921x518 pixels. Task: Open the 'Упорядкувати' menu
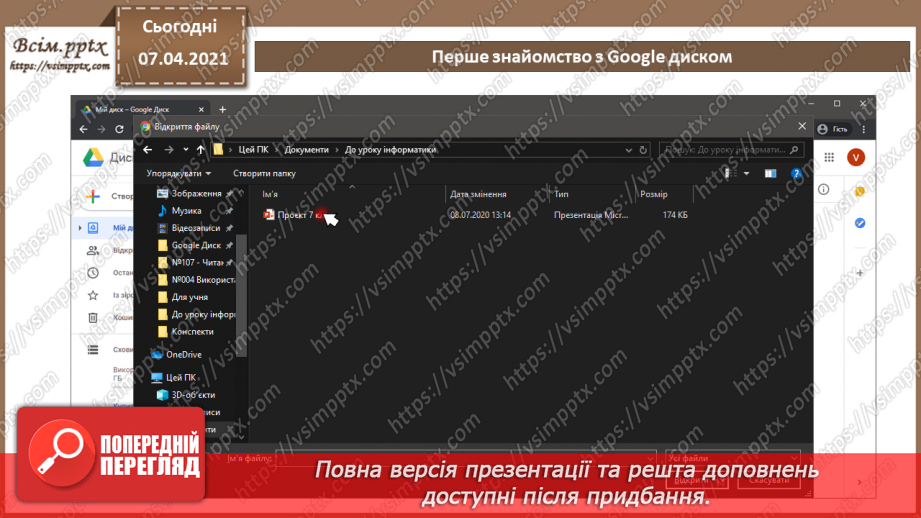coord(179,173)
